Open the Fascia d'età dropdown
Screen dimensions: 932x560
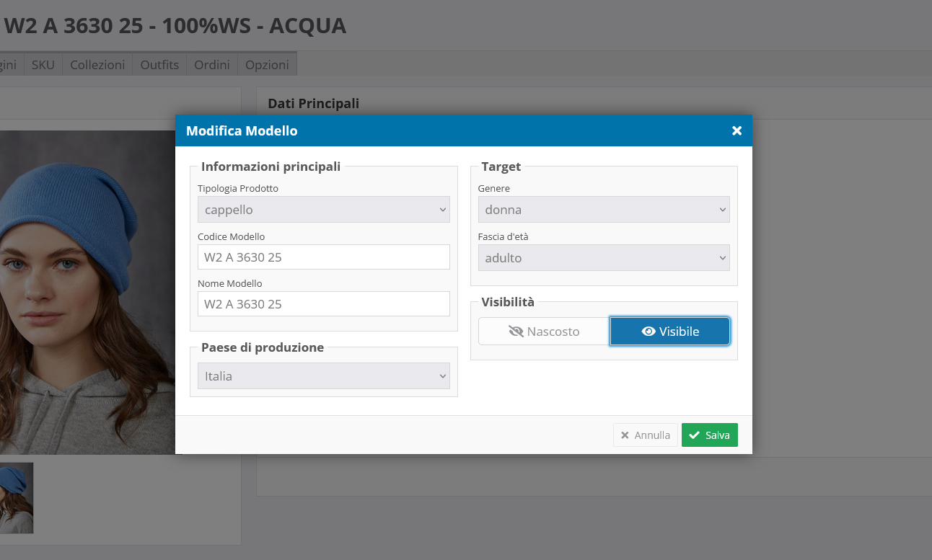tap(603, 258)
